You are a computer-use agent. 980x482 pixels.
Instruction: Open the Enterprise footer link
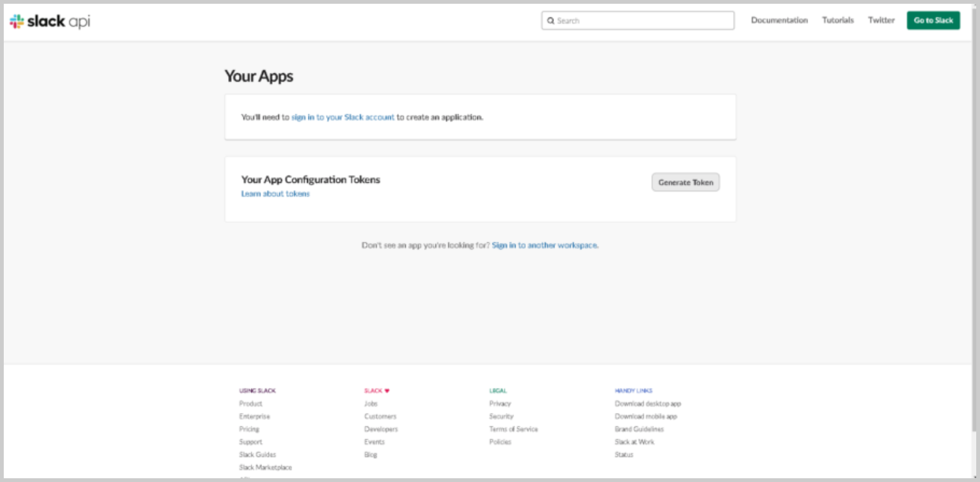coord(254,416)
